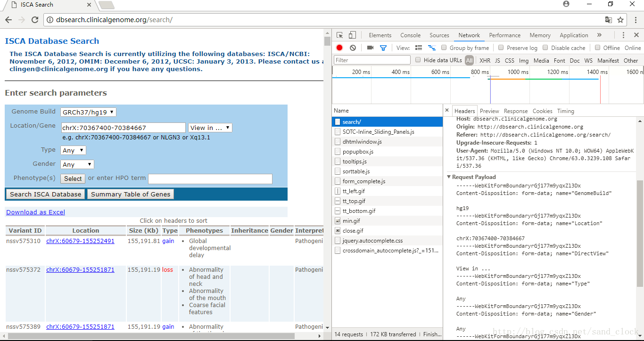Toggle the network filter funnel icon

point(383,48)
